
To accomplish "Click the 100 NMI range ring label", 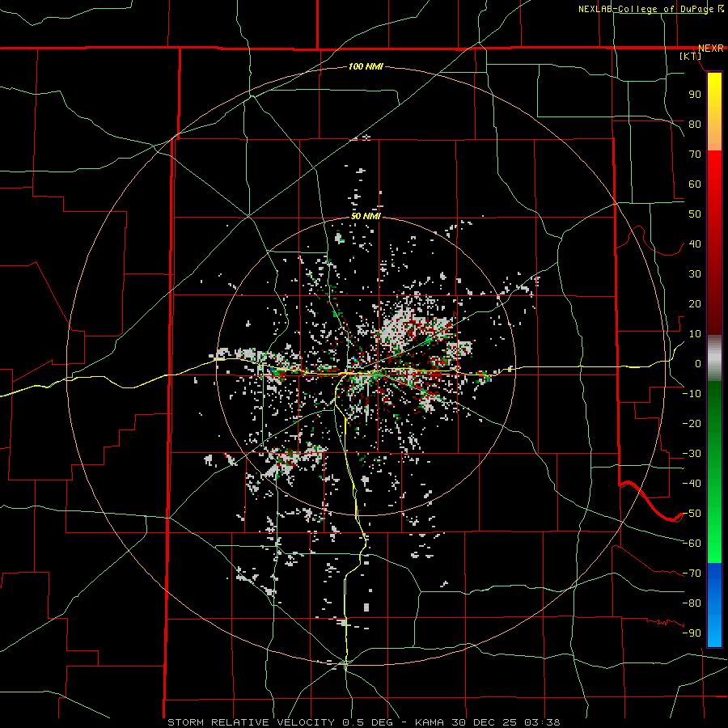I will (x=366, y=67).
